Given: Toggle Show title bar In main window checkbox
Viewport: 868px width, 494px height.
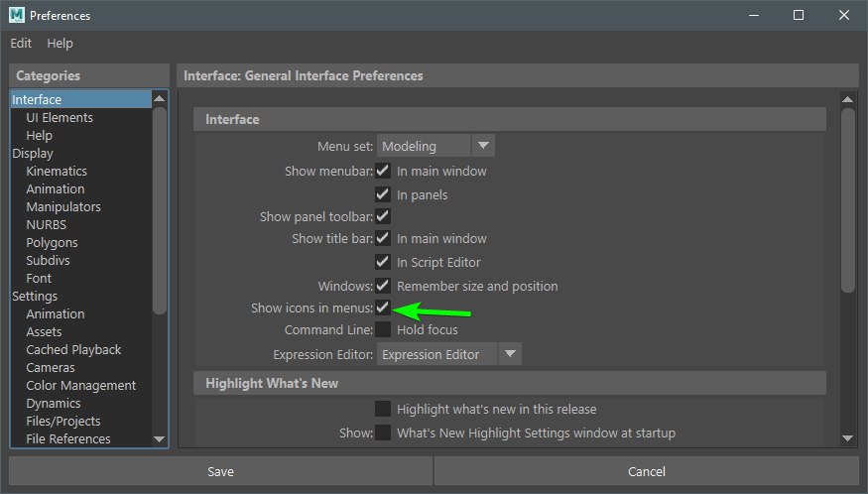Looking at the screenshot, I should coord(383,238).
